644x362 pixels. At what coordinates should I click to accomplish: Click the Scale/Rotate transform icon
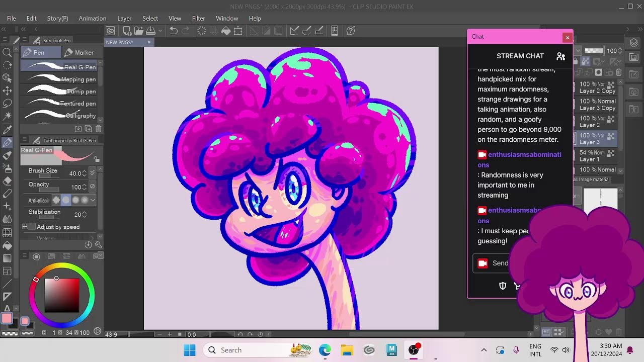coord(238,31)
